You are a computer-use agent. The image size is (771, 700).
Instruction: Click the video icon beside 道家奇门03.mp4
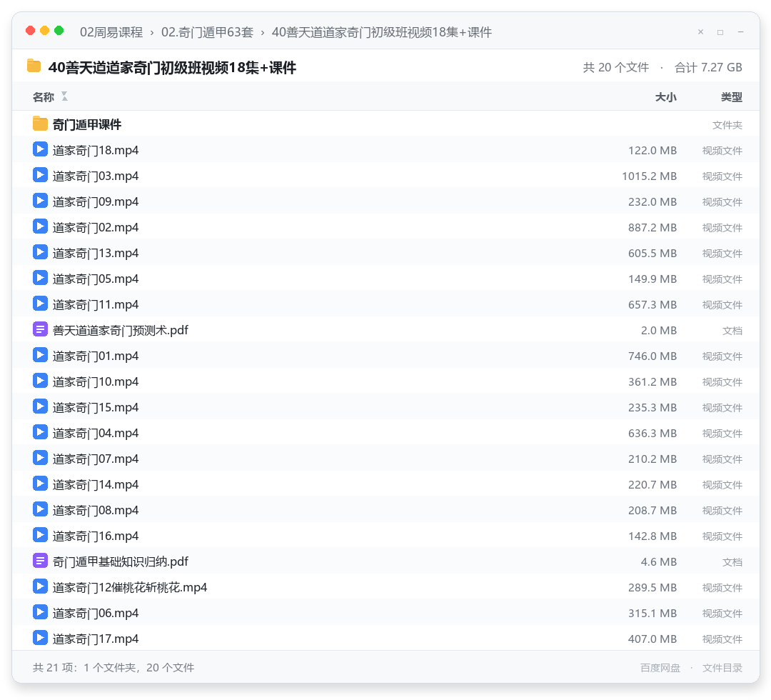[x=40, y=175]
